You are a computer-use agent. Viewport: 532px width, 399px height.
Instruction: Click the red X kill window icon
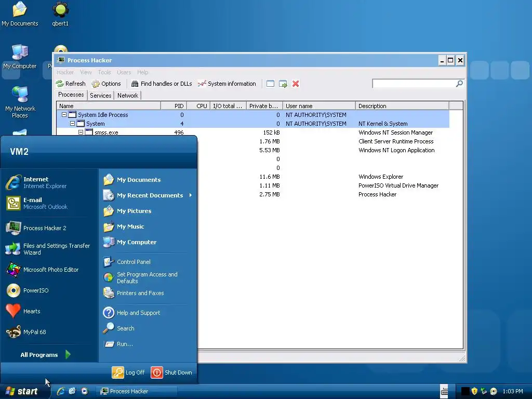[296, 84]
